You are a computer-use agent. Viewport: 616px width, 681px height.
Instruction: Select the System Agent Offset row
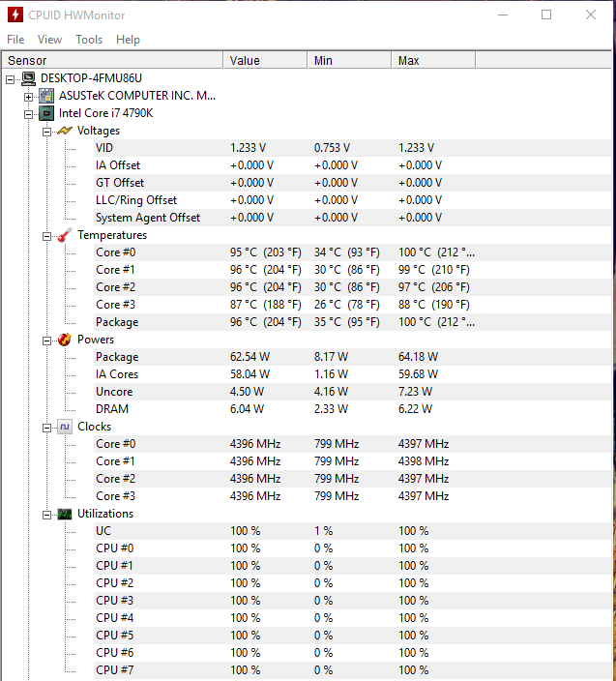[353, 217]
